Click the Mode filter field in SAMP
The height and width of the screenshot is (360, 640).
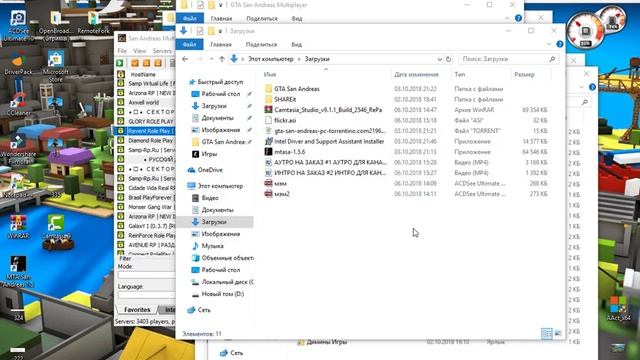147,275
